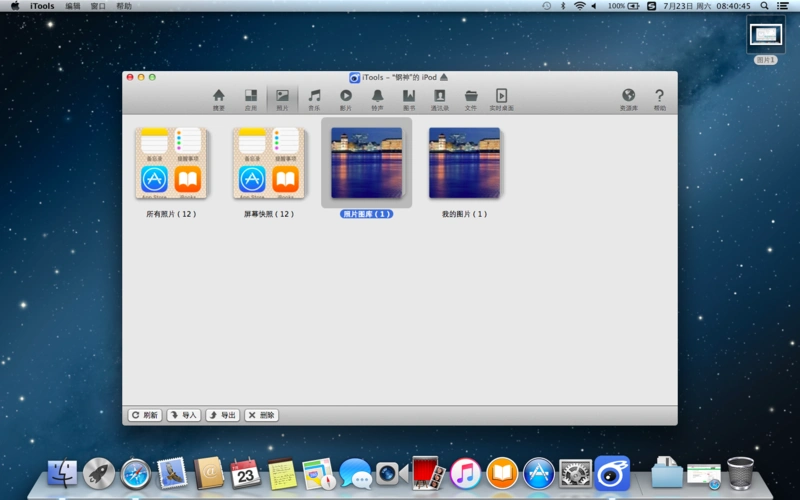Select the 所有照片 (12) album thumbnail
This screenshot has width=800, height=500.
pos(171,163)
